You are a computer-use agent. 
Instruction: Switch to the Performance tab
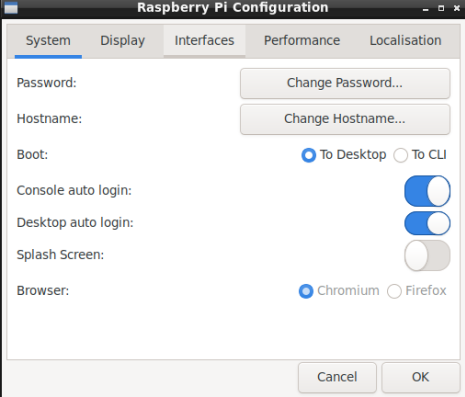(x=302, y=41)
